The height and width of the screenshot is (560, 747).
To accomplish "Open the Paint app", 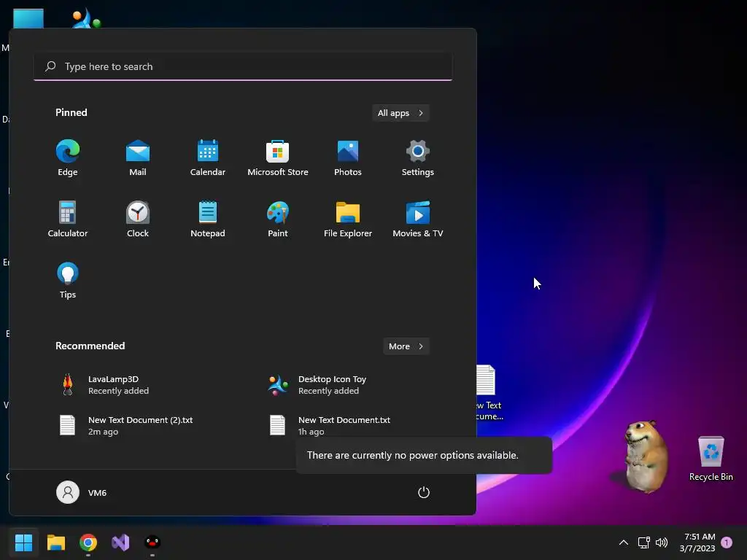I will (x=278, y=219).
